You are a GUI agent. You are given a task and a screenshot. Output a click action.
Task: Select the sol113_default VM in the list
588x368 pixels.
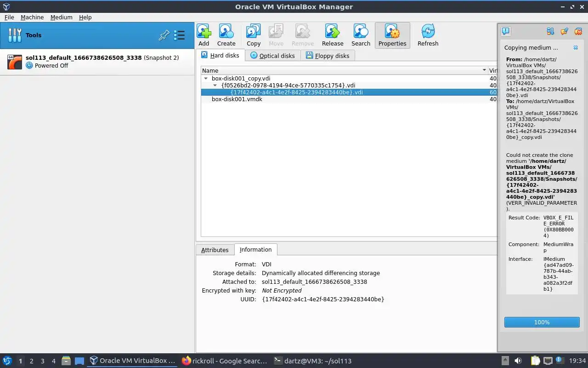(x=97, y=62)
